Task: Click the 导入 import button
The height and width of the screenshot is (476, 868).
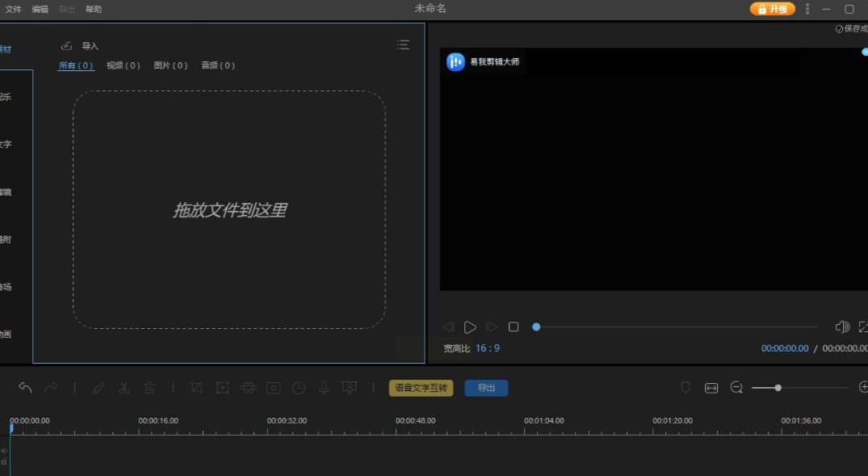Action: coord(90,46)
